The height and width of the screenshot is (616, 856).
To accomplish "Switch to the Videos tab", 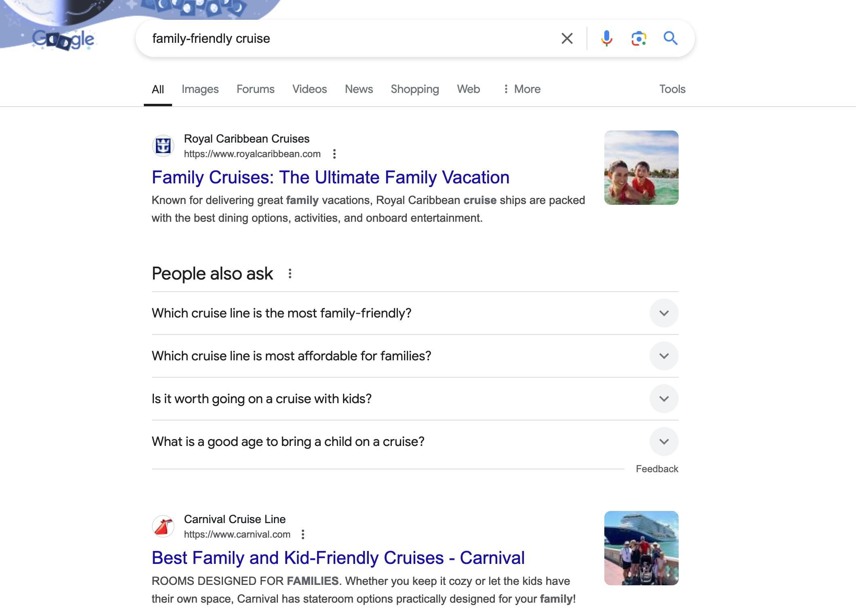I will click(x=309, y=89).
